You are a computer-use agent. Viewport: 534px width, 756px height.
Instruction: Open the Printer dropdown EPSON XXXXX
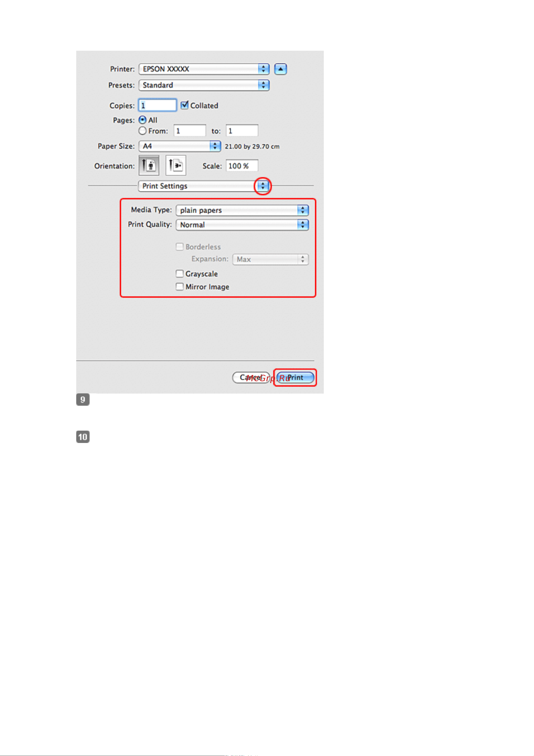(204, 69)
